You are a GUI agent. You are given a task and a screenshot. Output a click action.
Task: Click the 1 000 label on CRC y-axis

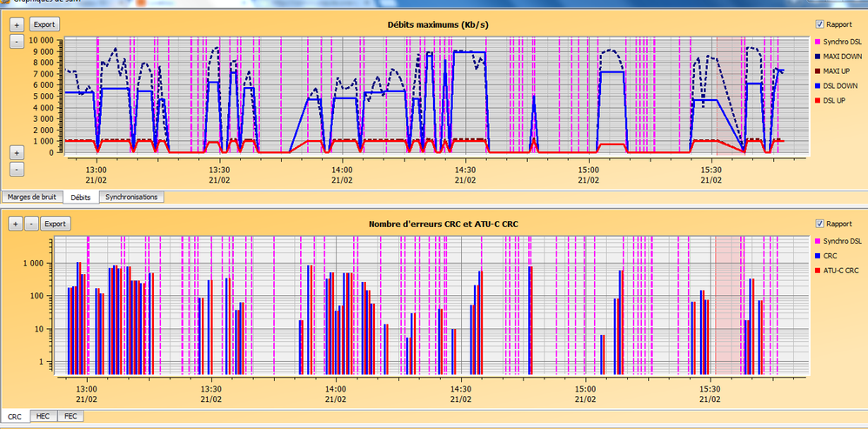click(x=32, y=264)
